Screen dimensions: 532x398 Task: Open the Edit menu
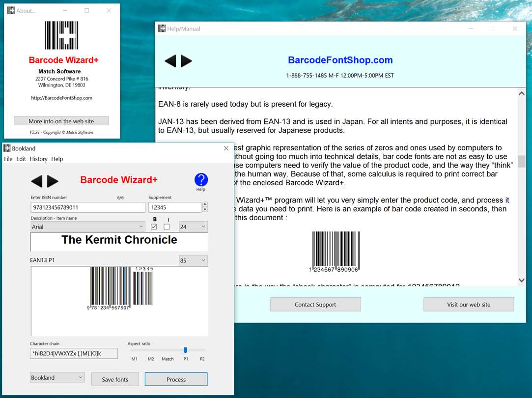pyautogui.click(x=21, y=159)
